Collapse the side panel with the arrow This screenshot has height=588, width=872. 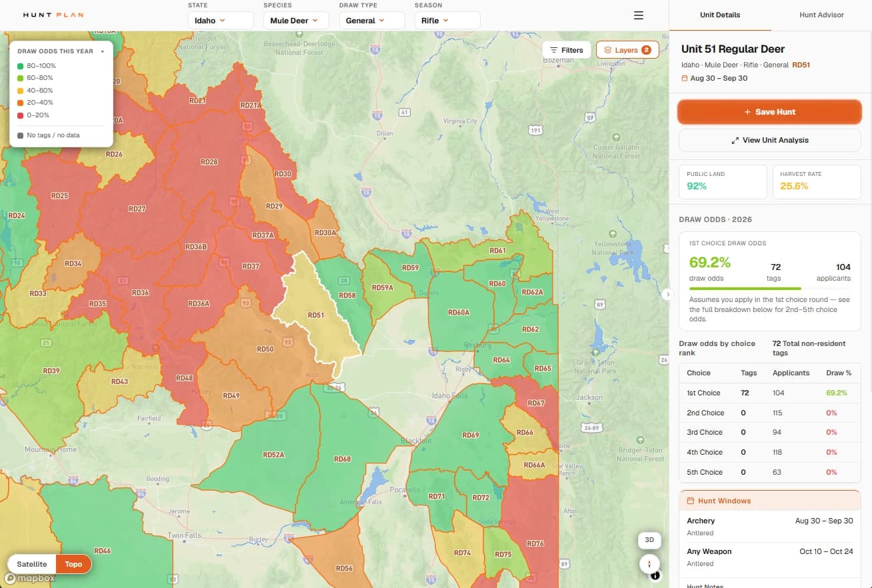tap(668, 294)
